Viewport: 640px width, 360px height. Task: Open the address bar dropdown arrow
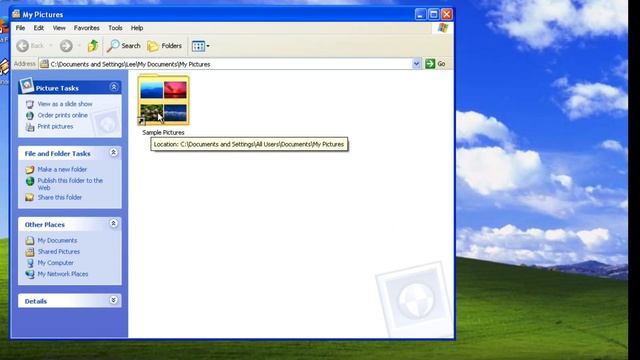pyautogui.click(x=416, y=64)
